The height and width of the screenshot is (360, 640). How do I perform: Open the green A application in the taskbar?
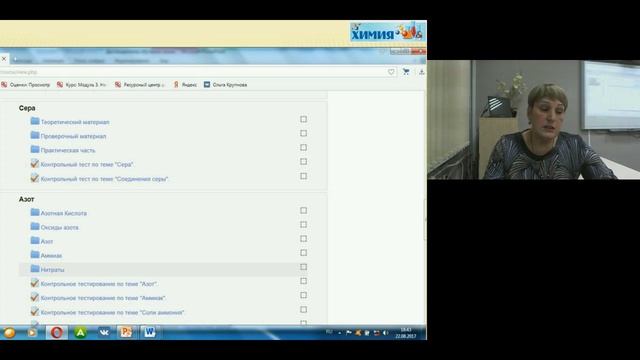click(80, 333)
